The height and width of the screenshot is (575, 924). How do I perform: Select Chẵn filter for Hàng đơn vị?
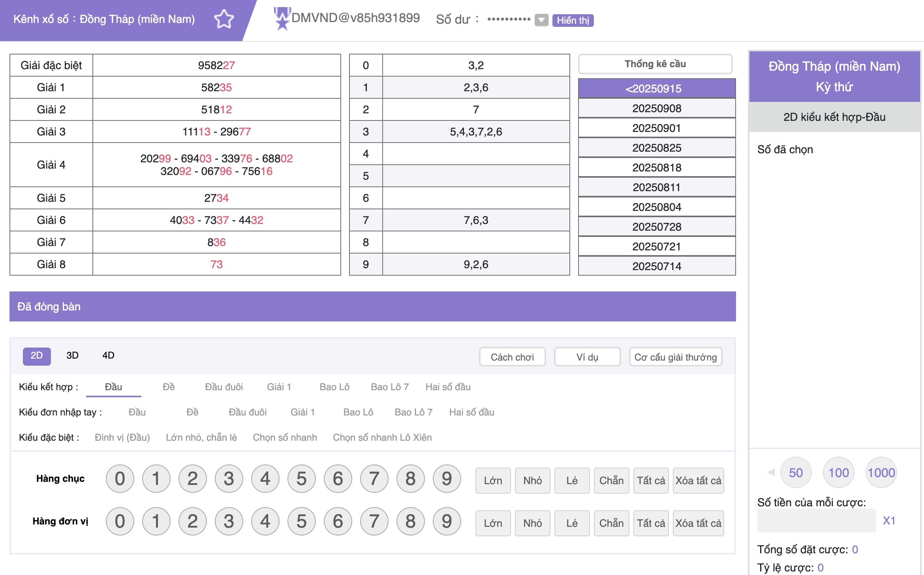click(611, 523)
